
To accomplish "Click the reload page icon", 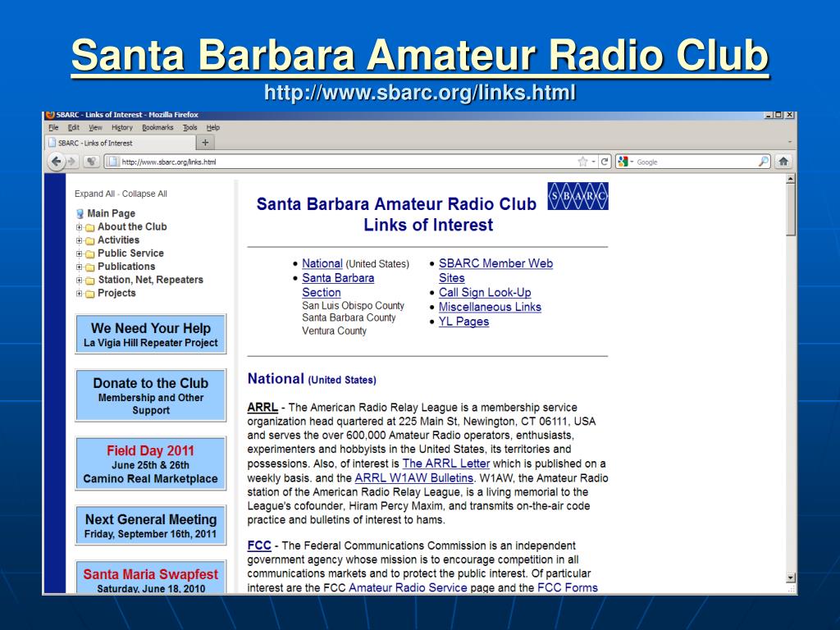I will pos(605,162).
